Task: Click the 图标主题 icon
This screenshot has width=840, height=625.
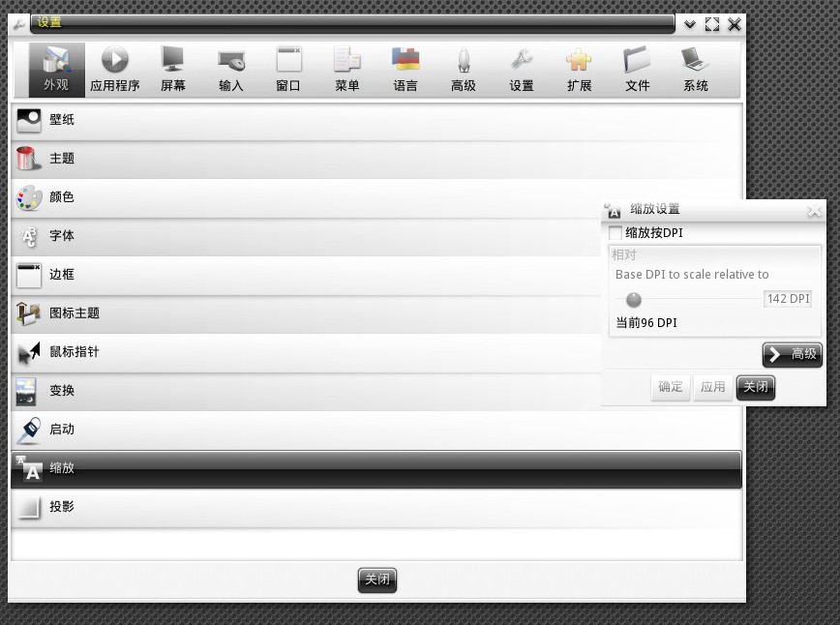Action: tap(28, 313)
